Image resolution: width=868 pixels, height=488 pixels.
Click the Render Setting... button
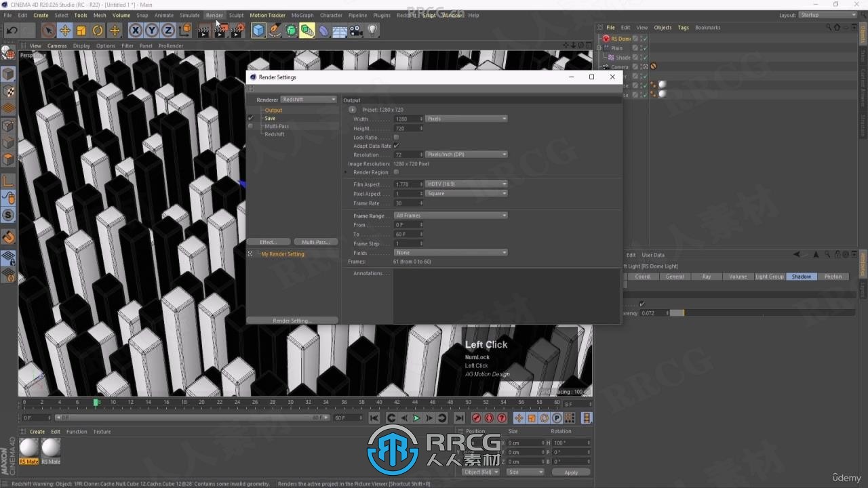292,321
